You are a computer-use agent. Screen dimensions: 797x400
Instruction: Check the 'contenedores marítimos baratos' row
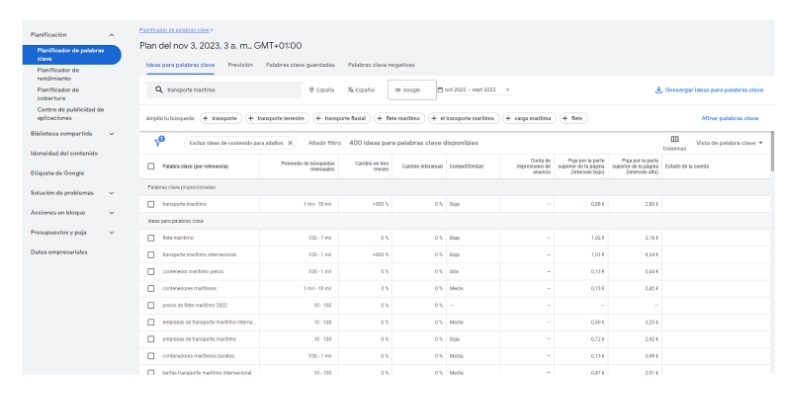click(x=150, y=356)
